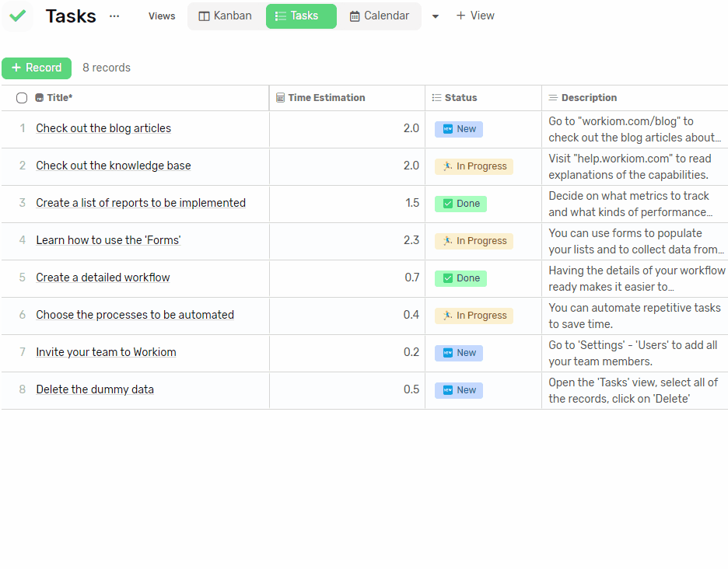The width and height of the screenshot is (728, 569).
Task: Select the Tasks view tab
Action: tap(301, 16)
